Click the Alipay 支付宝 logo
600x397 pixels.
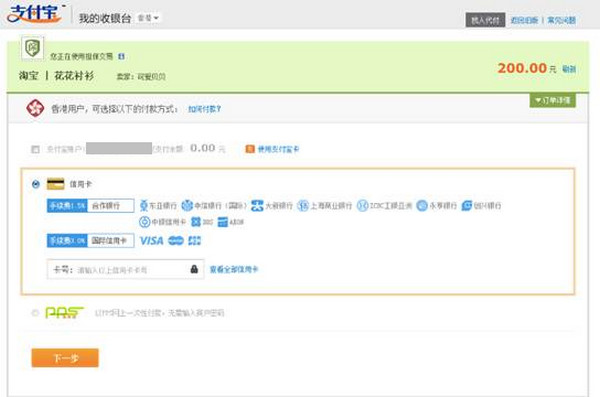pos(34,14)
